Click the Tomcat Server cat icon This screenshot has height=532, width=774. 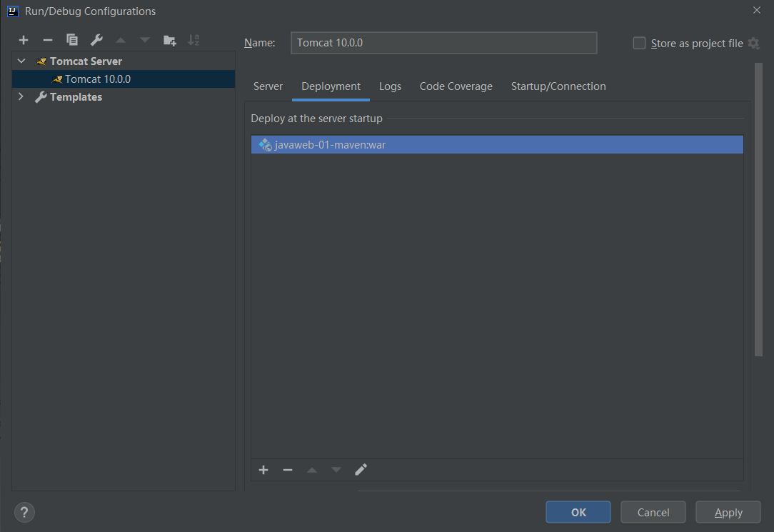click(41, 61)
